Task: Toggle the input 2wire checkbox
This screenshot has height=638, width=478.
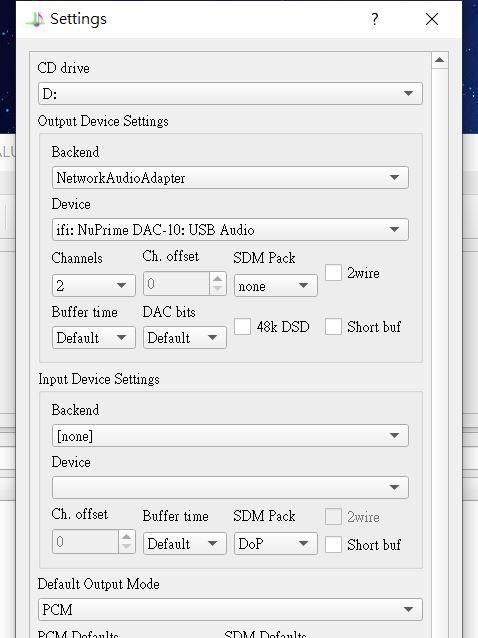Action: [333, 517]
